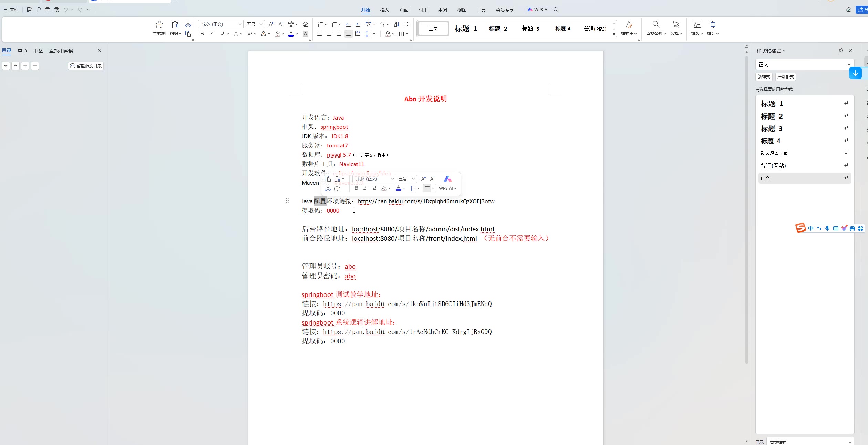The height and width of the screenshot is (445, 868).
Task: Toggle center alignment in the ribbon
Action: click(329, 34)
